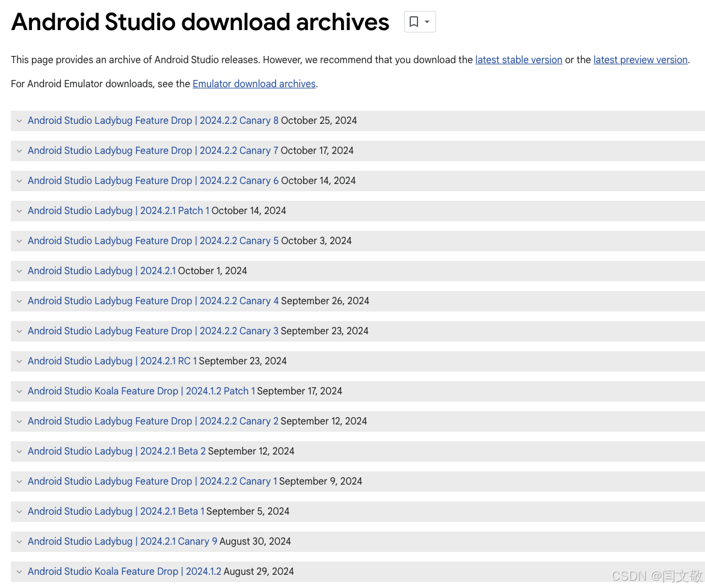Open Ladybug Feature Drop 2024.2.2 Canary 4 title
The width and height of the screenshot is (705, 588).
153,301
